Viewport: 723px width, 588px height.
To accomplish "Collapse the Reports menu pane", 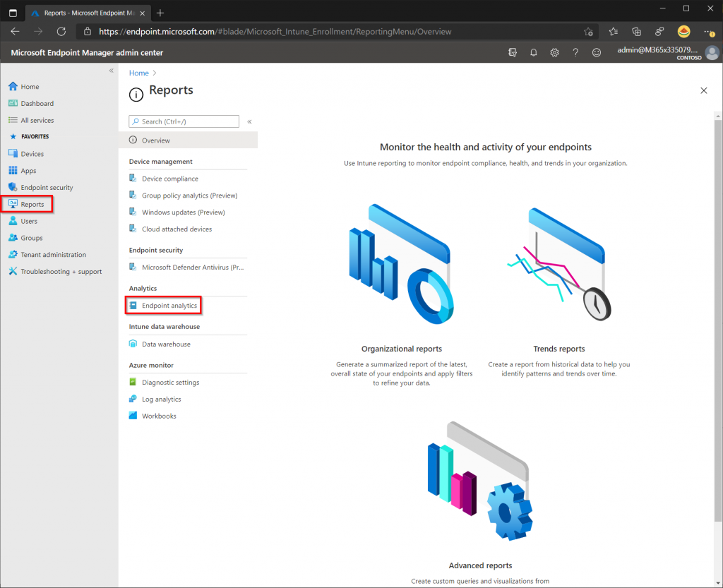I will 249,121.
